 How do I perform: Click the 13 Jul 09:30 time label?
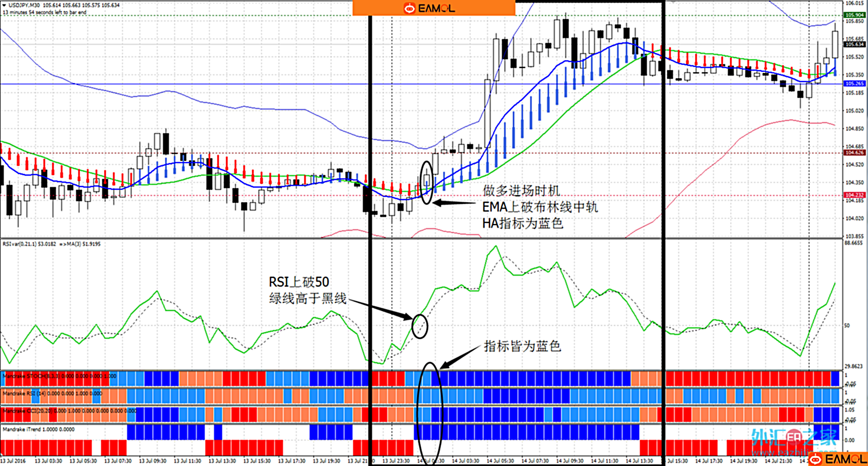153,461
